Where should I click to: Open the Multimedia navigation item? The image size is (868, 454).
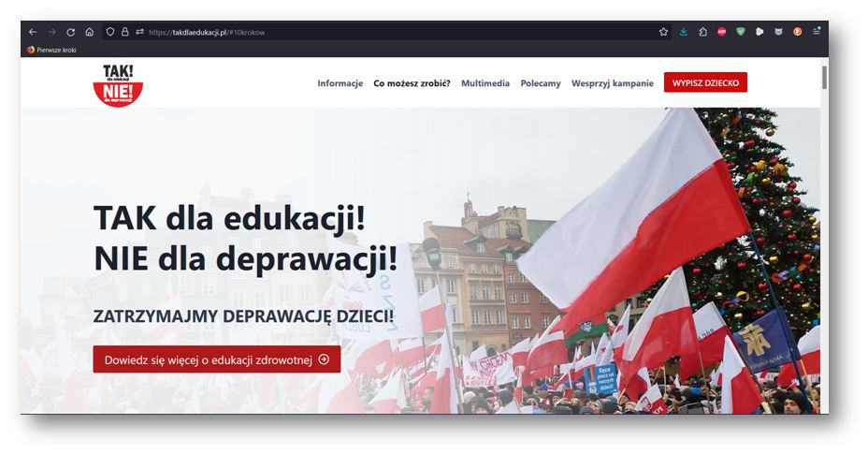pos(485,83)
